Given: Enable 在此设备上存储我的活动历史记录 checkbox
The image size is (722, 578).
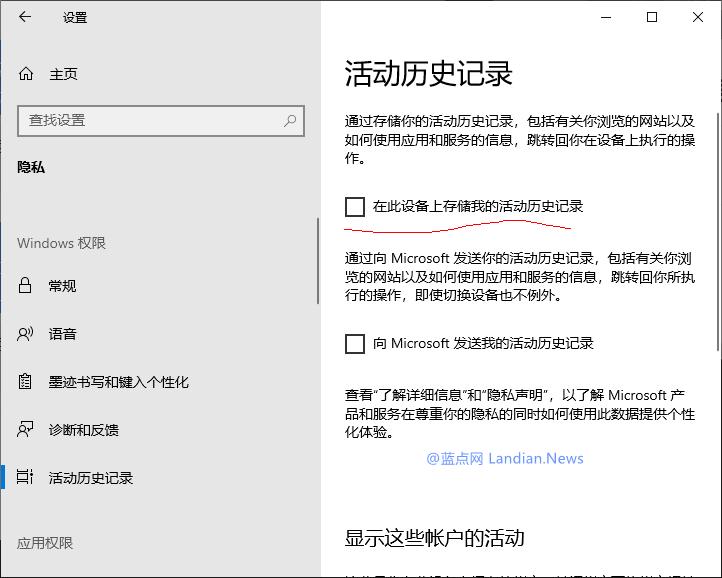Looking at the screenshot, I should click(x=355, y=207).
